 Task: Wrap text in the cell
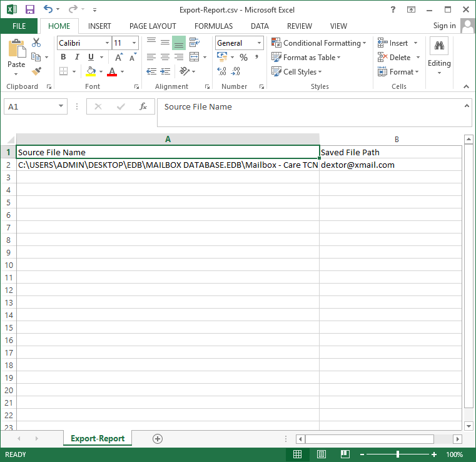click(195, 43)
